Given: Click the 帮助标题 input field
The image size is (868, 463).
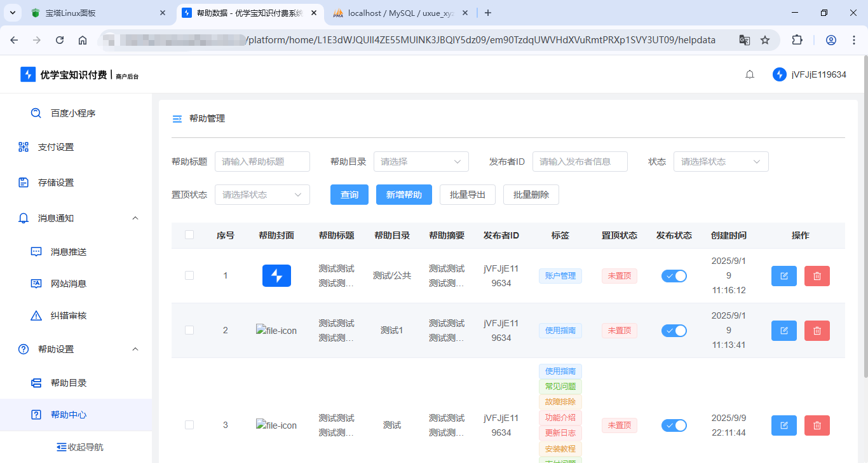Looking at the screenshot, I should [262, 162].
